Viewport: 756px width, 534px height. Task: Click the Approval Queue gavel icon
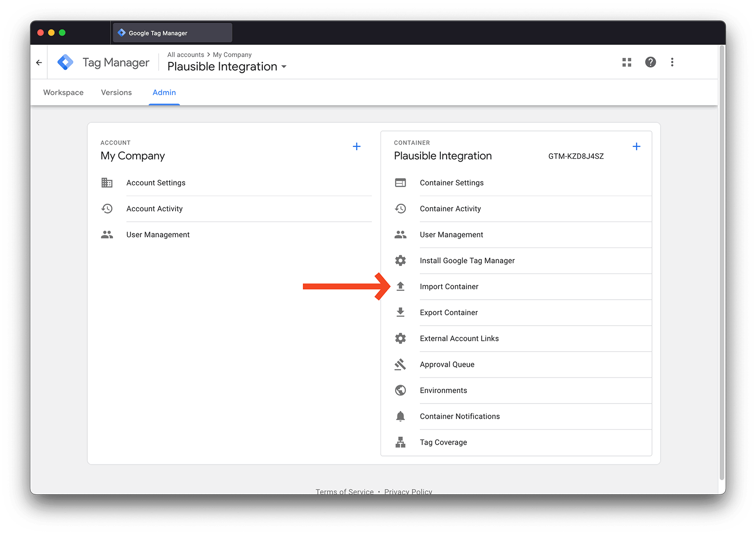(400, 364)
